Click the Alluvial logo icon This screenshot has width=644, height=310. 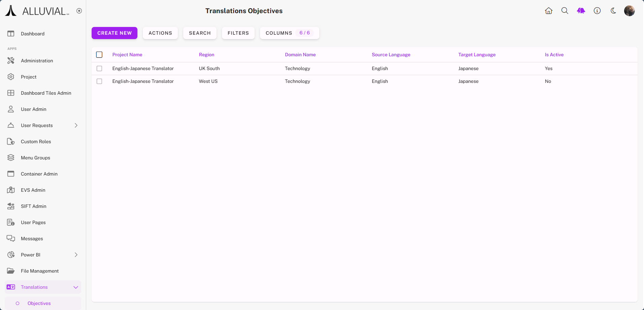click(11, 11)
